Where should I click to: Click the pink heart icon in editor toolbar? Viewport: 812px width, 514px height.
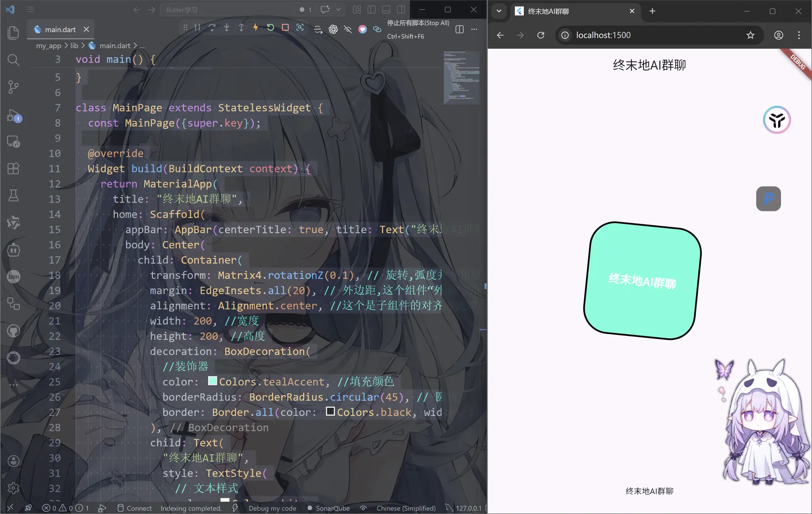[362, 29]
